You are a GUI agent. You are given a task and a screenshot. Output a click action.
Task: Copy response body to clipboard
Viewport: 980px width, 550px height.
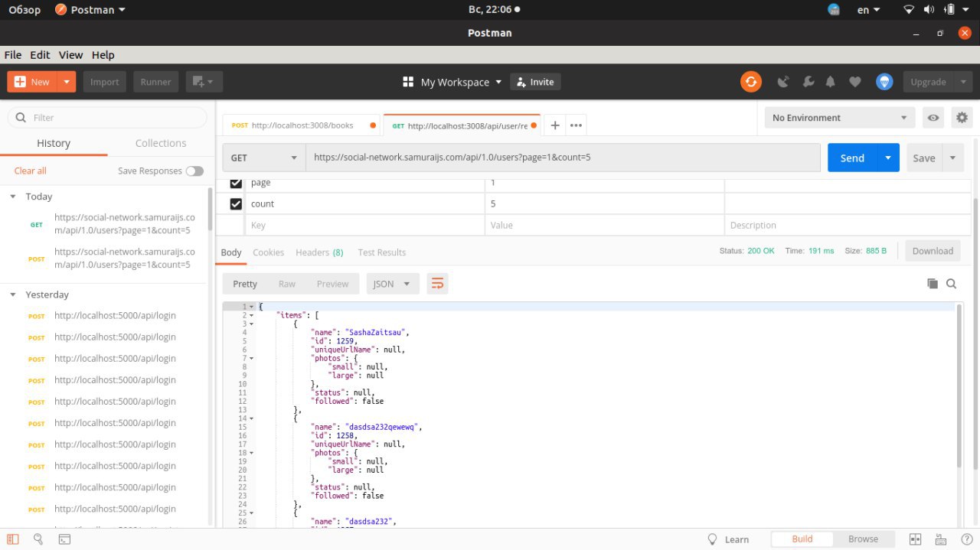pos(932,284)
